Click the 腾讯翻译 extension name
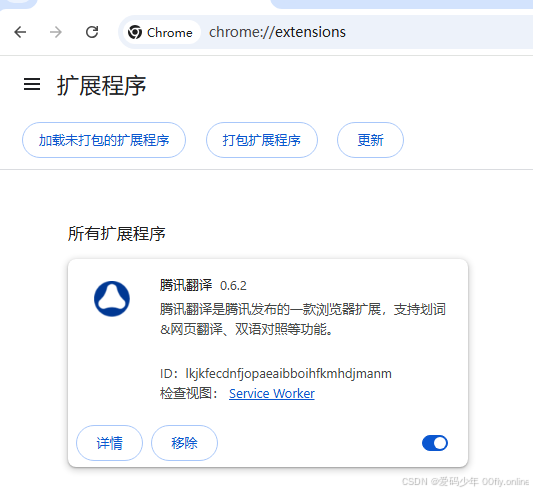The width and height of the screenshot is (533, 493). pos(186,285)
